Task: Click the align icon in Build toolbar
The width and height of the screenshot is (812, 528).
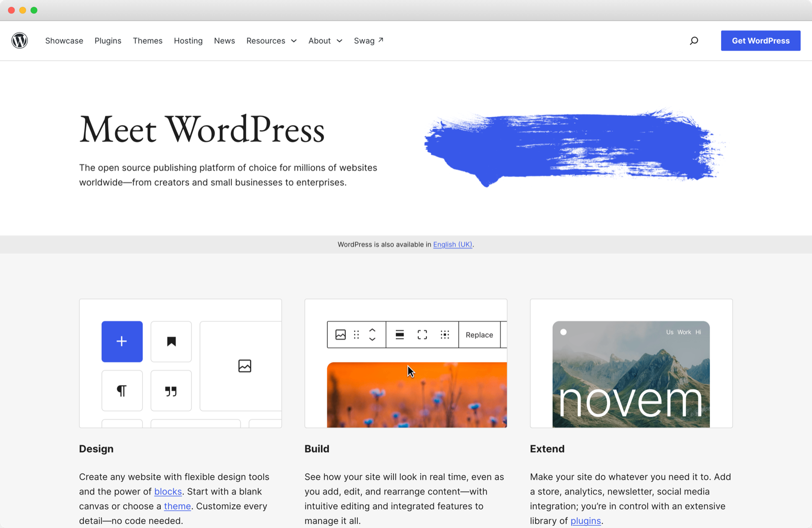Action: point(400,335)
